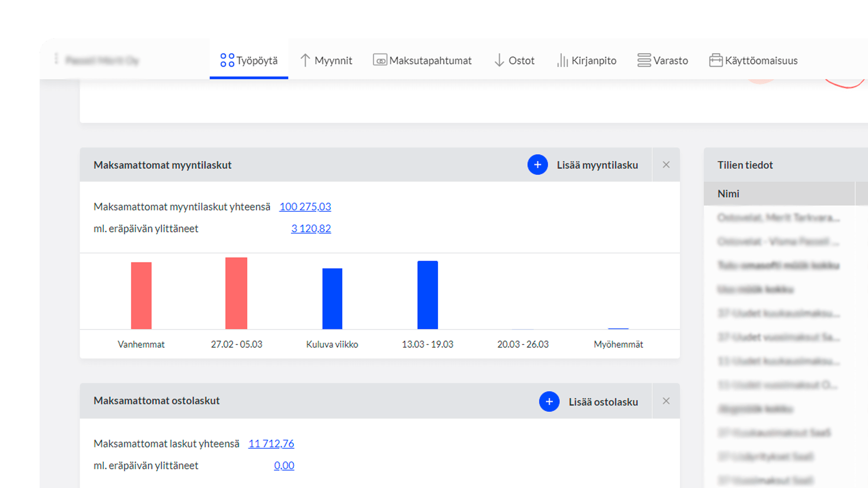Image resolution: width=868 pixels, height=488 pixels.
Task: Click the Vanhemmat axis label
Action: 141,345
